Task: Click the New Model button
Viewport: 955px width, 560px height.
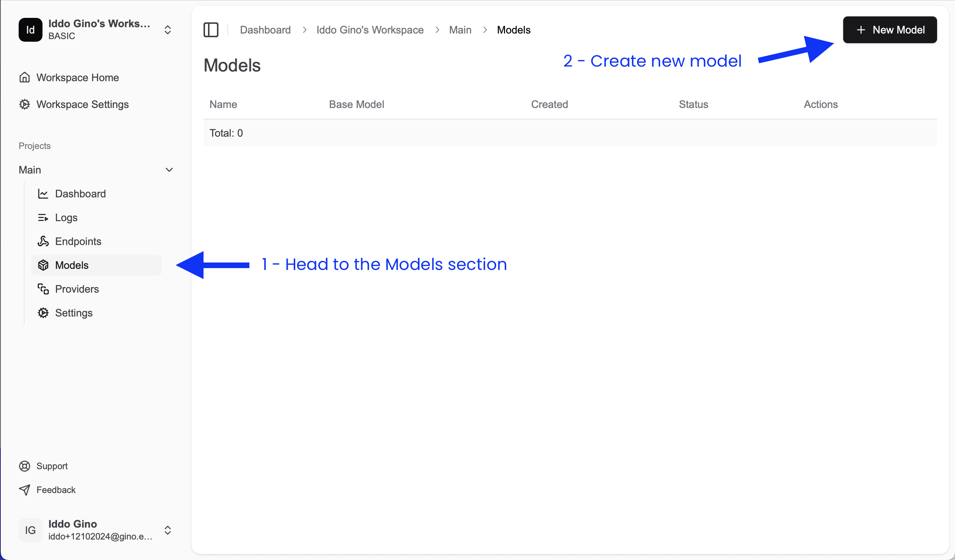Action: [890, 29]
